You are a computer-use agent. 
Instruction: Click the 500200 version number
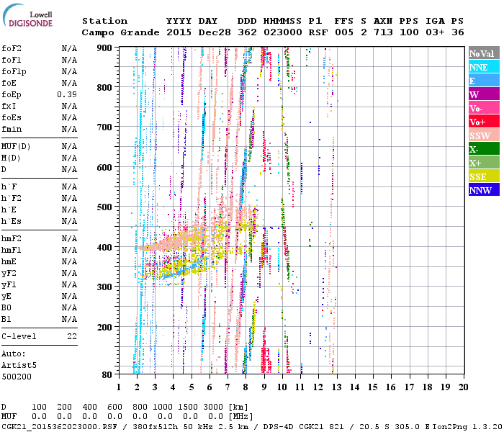click(17, 377)
